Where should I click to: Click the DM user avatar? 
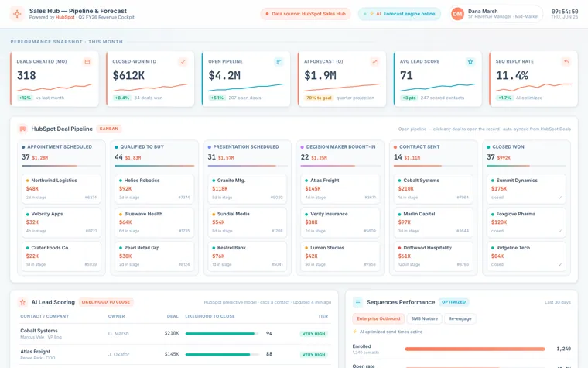click(x=457, y=14)
